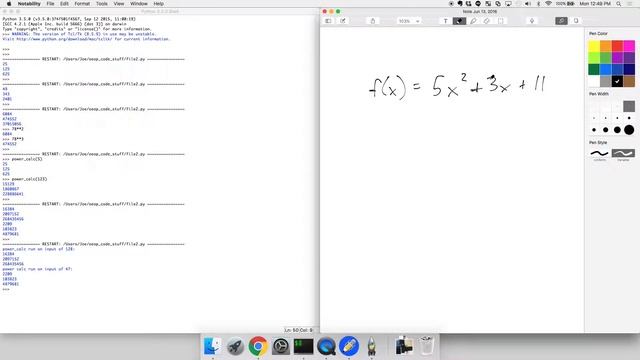The image size is (640, 360).
Task: Click the clock showing Mon 12:49 PM
Action: point(595,4)
